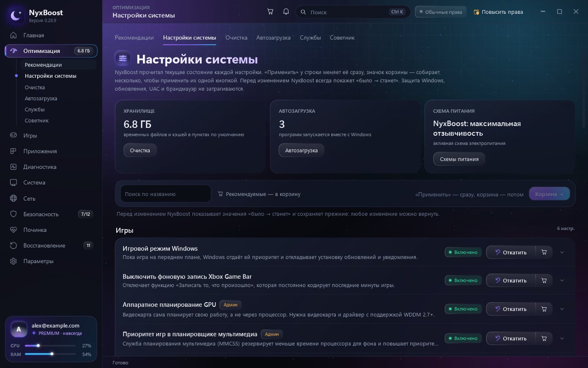The height and width of the screenshot is (368, 588).
Task: Open Восстановление section in sidebar
Action: pos(51,246)
